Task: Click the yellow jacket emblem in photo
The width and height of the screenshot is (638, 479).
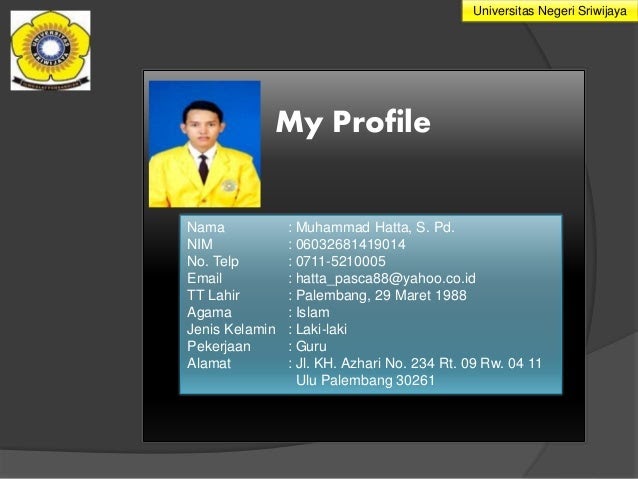Action: click(x=229, y=185)
